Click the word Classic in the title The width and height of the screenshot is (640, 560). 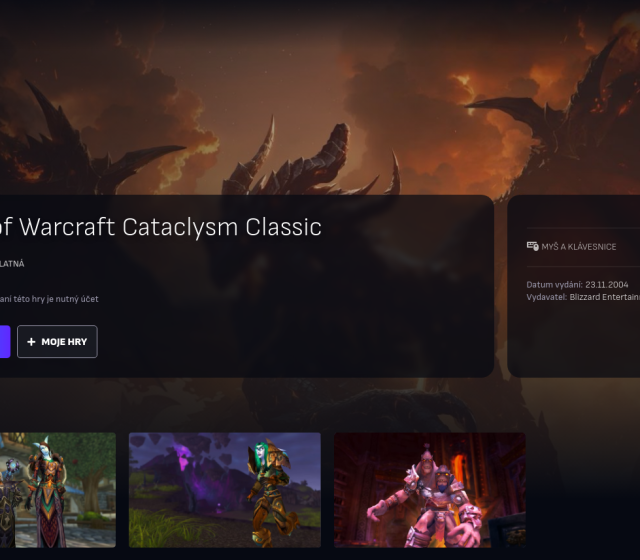coord(283,227)
